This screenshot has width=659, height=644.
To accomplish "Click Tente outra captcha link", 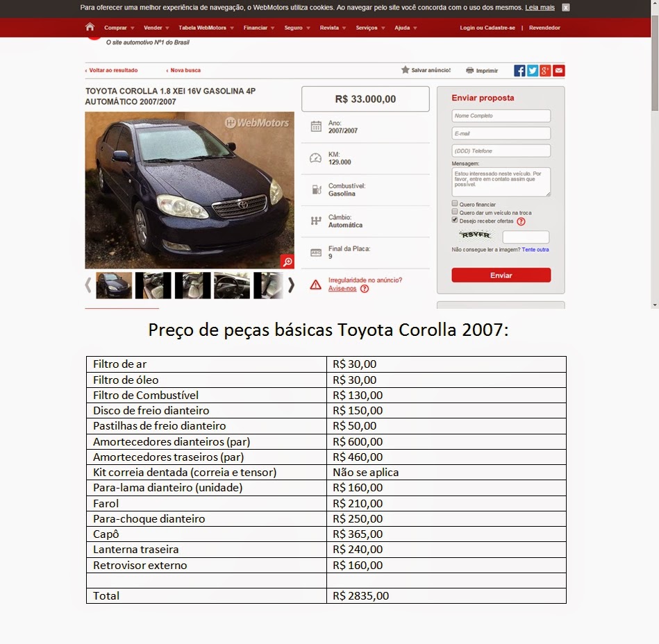I will tap(535, 250).
